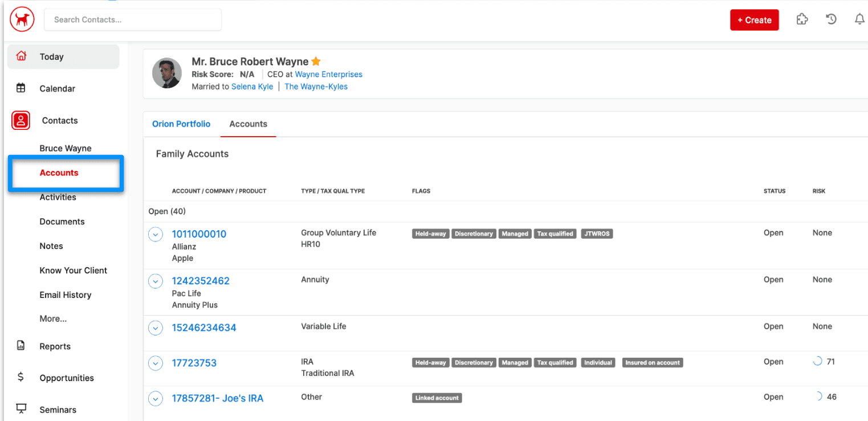Expand the Joe's IRA account row
868x421 pixels.
pos(155,398)
